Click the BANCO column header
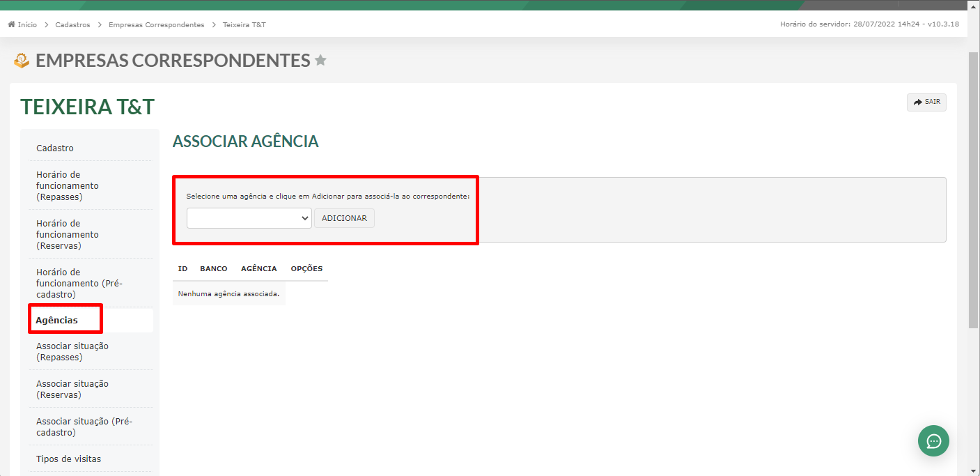 (213, 268)
